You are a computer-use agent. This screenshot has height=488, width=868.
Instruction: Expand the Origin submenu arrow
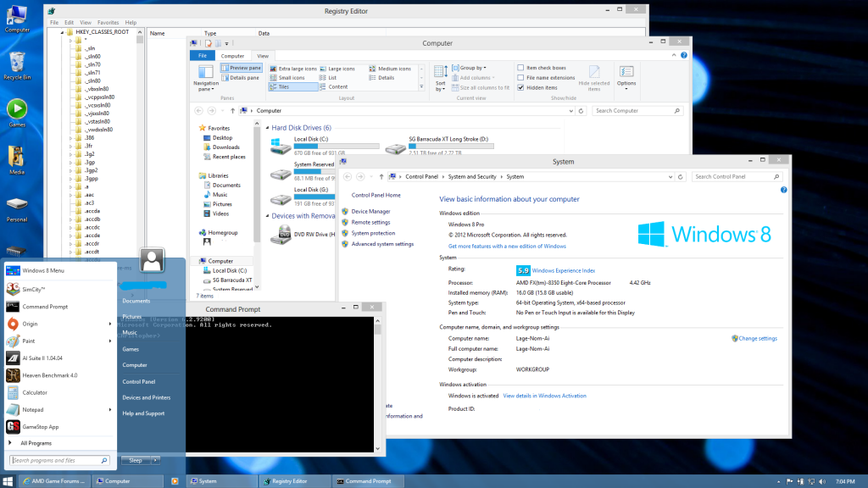[110, 324]
